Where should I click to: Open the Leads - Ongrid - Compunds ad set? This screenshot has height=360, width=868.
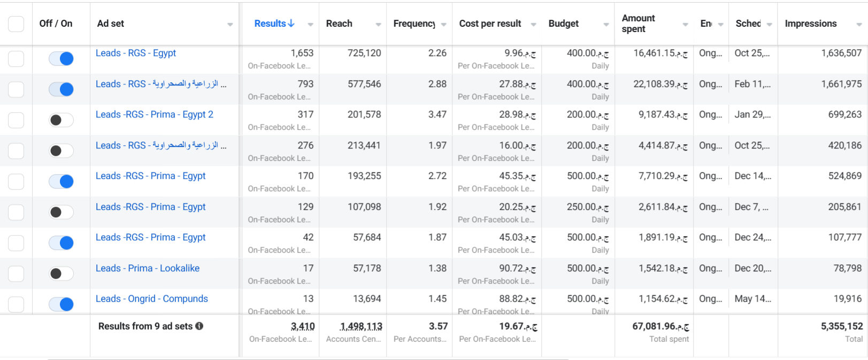pos(152,299)
